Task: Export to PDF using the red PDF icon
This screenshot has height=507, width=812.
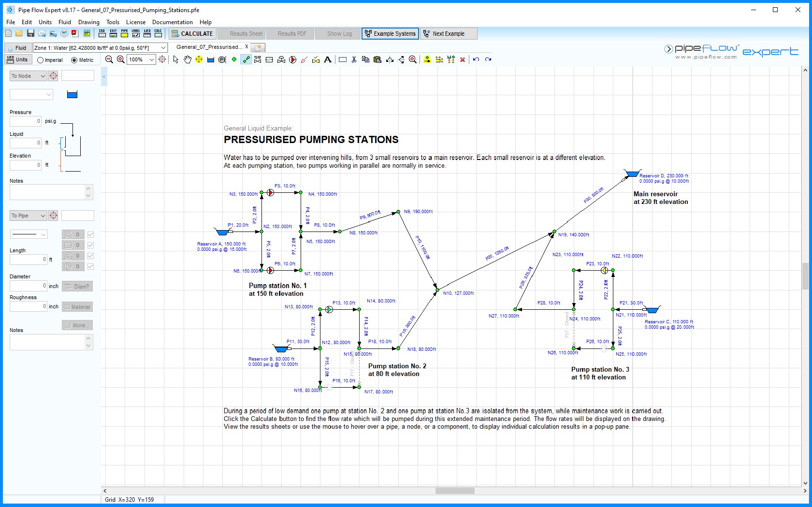Action: (75, 33)
